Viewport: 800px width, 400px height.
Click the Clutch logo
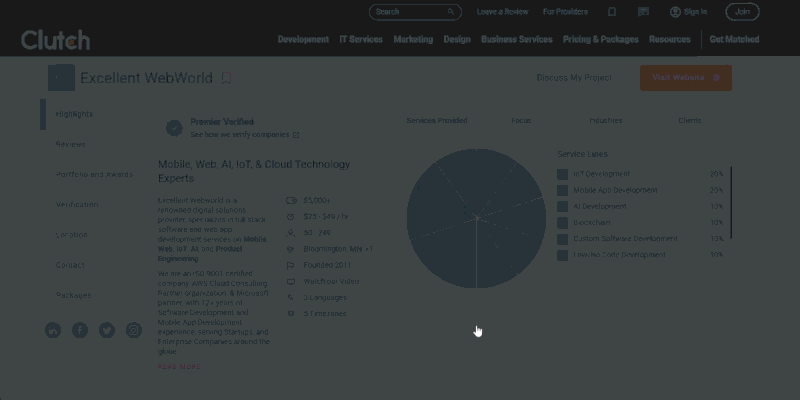point(55,40)
